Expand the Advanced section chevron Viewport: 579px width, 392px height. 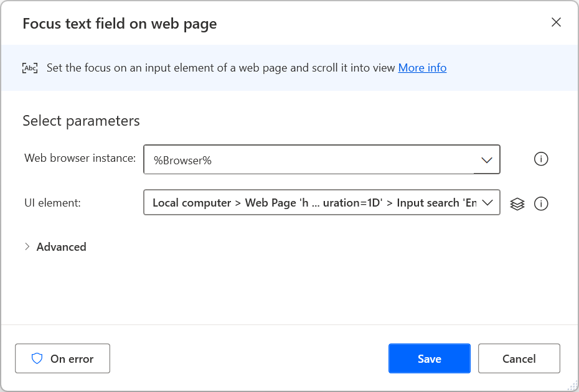27,247
